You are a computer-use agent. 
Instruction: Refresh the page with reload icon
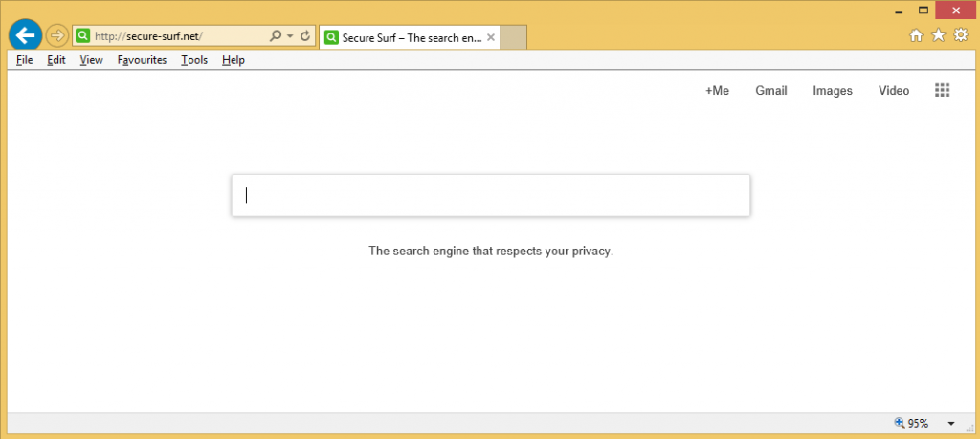pyautogui.click(x=305, y=36)
